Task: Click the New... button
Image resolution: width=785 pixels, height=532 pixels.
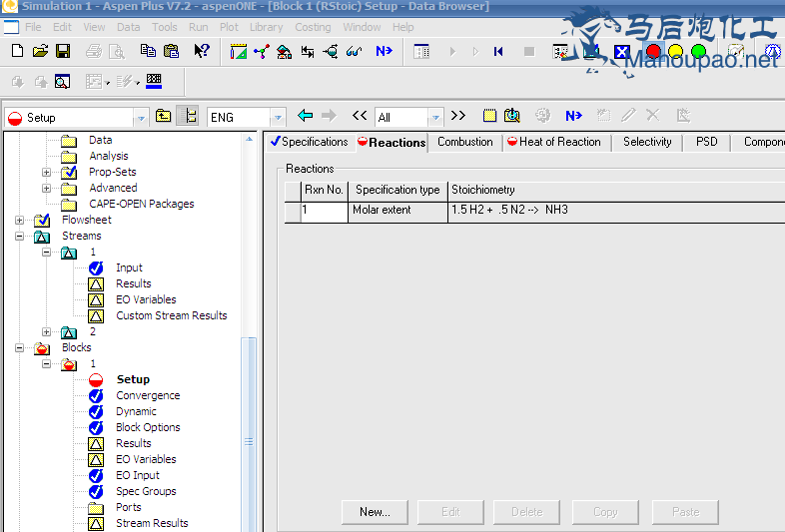Action: (x=375, y=512)
